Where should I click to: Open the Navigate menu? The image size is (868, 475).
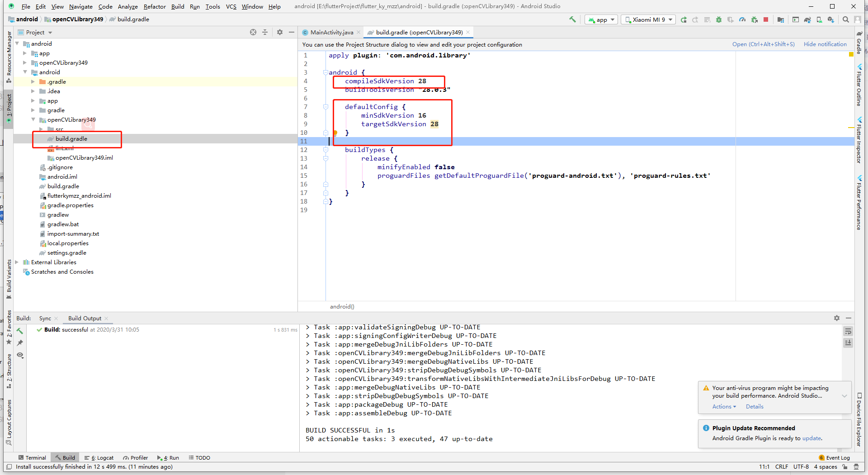[80, 6]
